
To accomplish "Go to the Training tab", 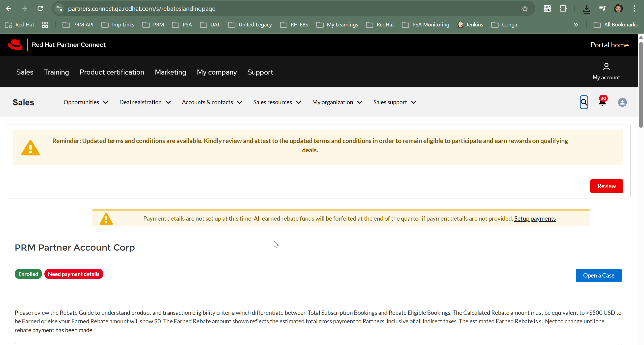I will [56, 72].
